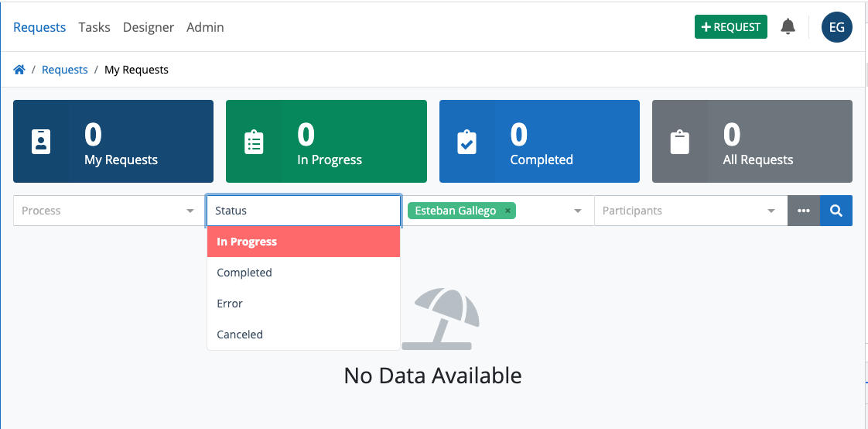868x429 pixels.
Task: Open the Designer navigation tab
Action: (149, 27)
